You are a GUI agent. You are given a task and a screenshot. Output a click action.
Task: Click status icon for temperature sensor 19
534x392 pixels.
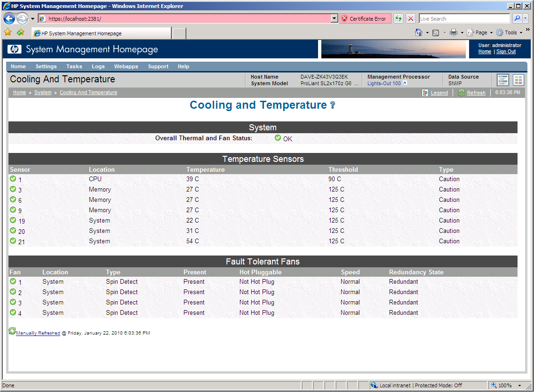pyautogui.click(x=13, y=220)
